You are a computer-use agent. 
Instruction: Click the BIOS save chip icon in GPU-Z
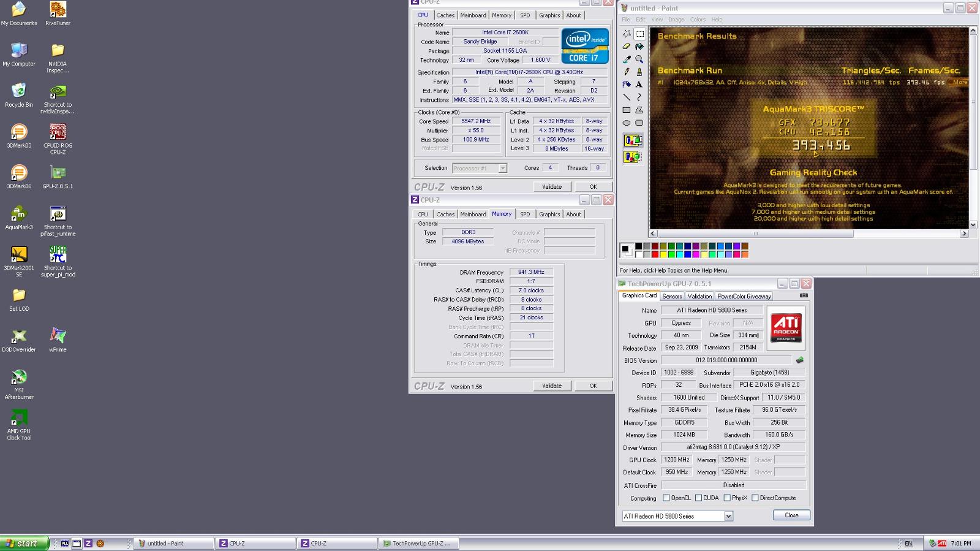pos(799,360)
